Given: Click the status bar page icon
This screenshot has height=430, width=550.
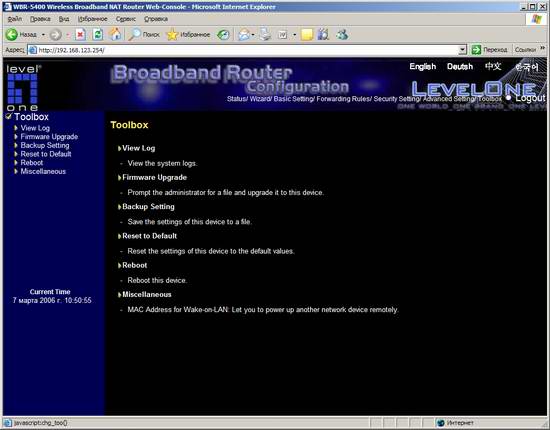Looking at the screenshot, I should pyautogui.click(x=8, y=423).
